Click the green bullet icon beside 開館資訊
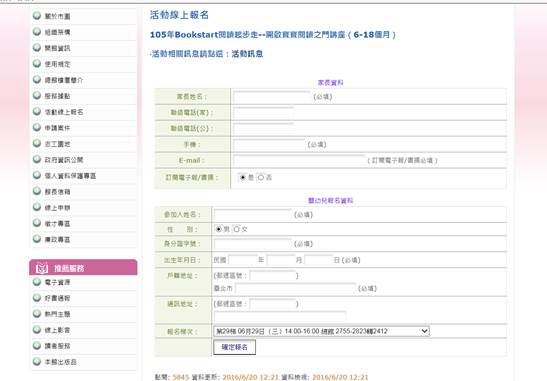The image size is (547, 381). coord(37,48)
